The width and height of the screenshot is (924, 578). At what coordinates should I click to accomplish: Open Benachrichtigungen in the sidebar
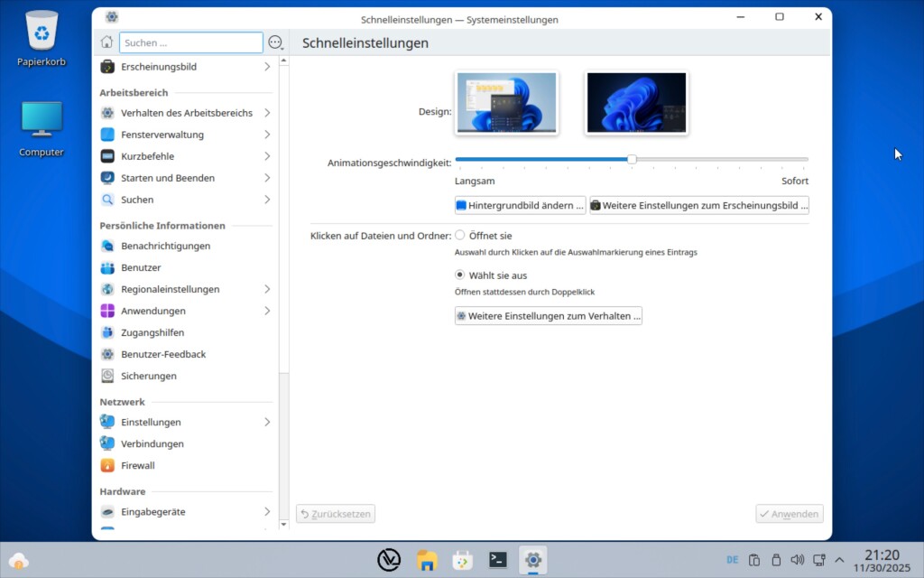(165, 247)
